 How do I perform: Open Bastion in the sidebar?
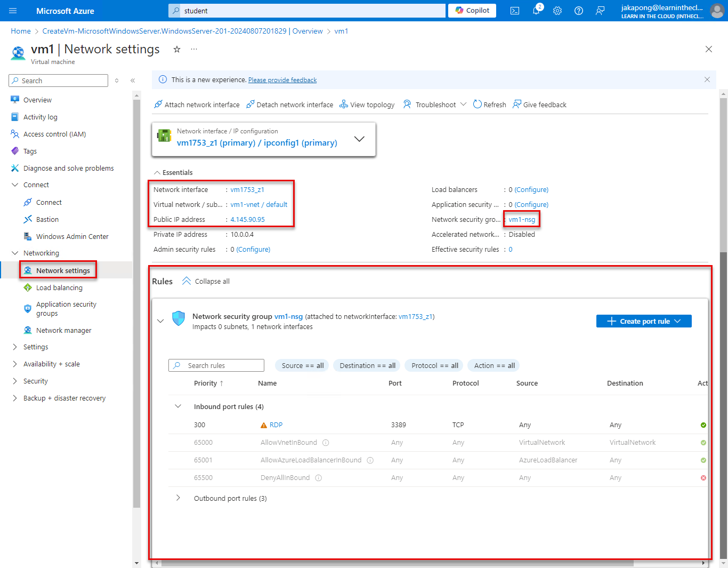tap(47, 219)
